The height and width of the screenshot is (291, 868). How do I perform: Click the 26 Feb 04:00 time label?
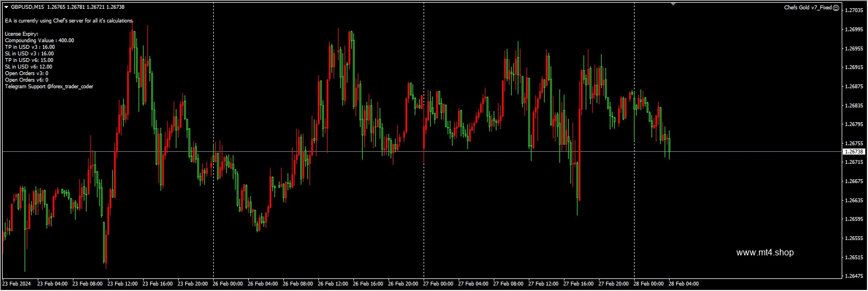(x=263, y=284)
